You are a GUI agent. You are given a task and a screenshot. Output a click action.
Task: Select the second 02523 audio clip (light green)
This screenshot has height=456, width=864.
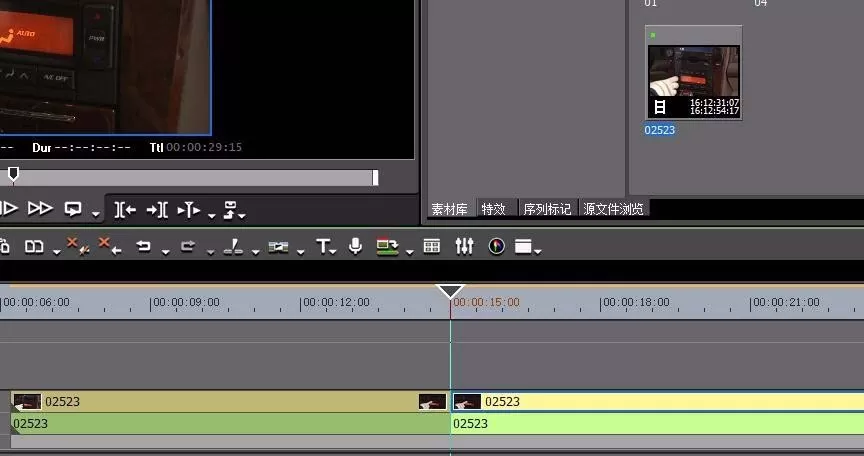point(658,424)
